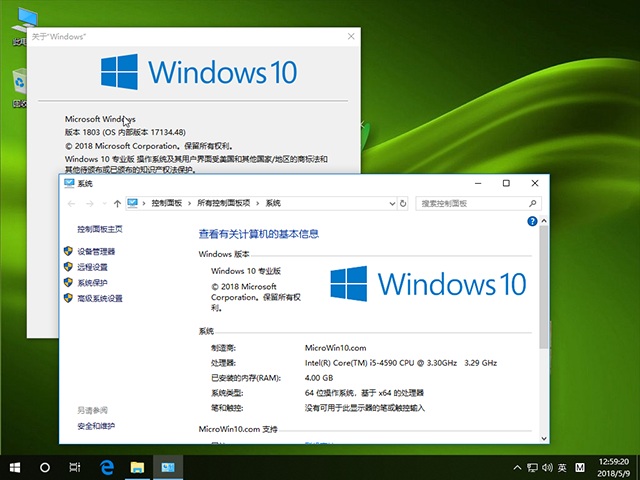
Task: Open help with the blue question mark icon
Action: [532, 221]
